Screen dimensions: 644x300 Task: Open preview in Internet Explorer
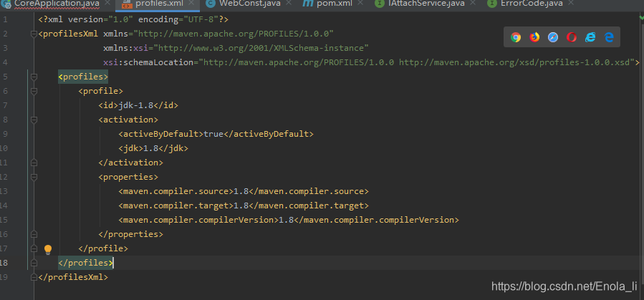[x=590, y=37]
